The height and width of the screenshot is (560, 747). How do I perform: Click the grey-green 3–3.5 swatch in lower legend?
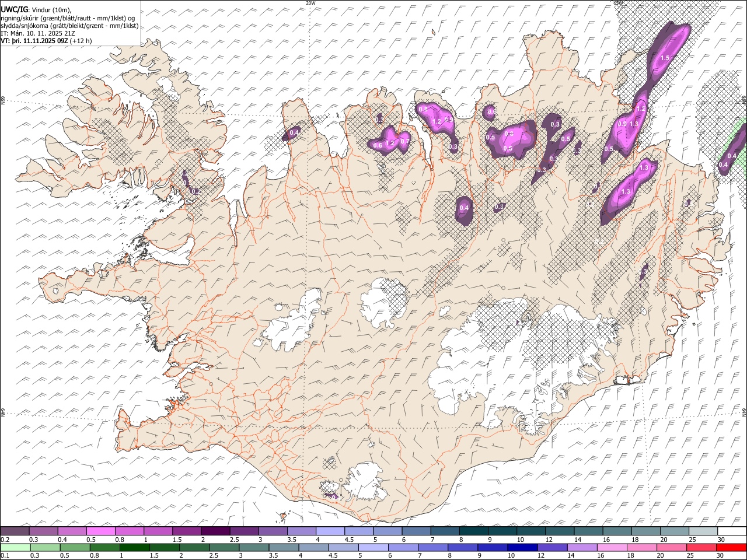tap(254, 548)
